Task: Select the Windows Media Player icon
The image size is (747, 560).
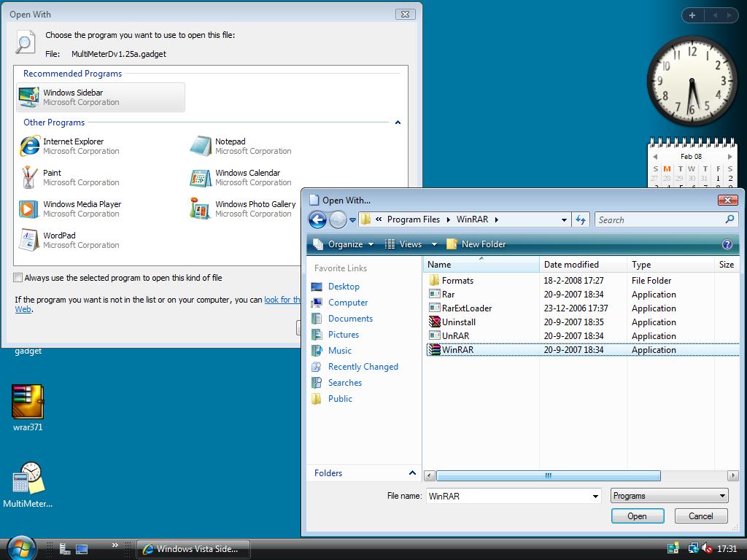Action: tap(28, 209)
